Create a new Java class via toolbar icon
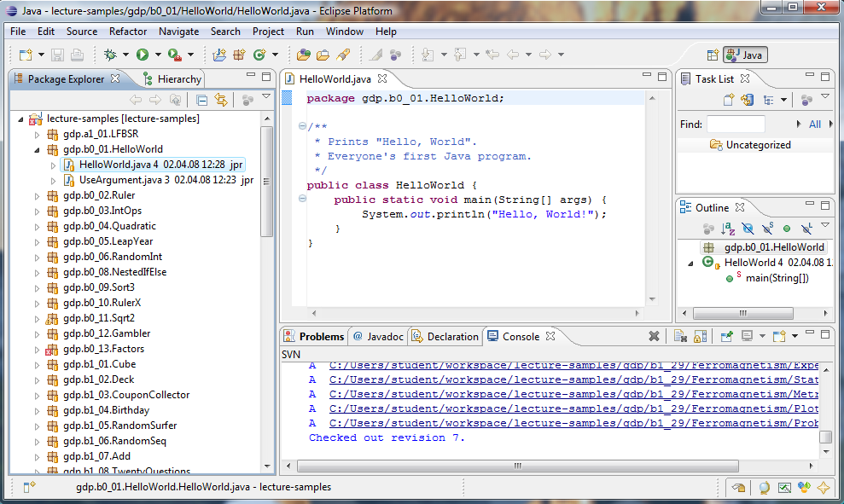Viewport: 844px width, 504px height. 259,55
